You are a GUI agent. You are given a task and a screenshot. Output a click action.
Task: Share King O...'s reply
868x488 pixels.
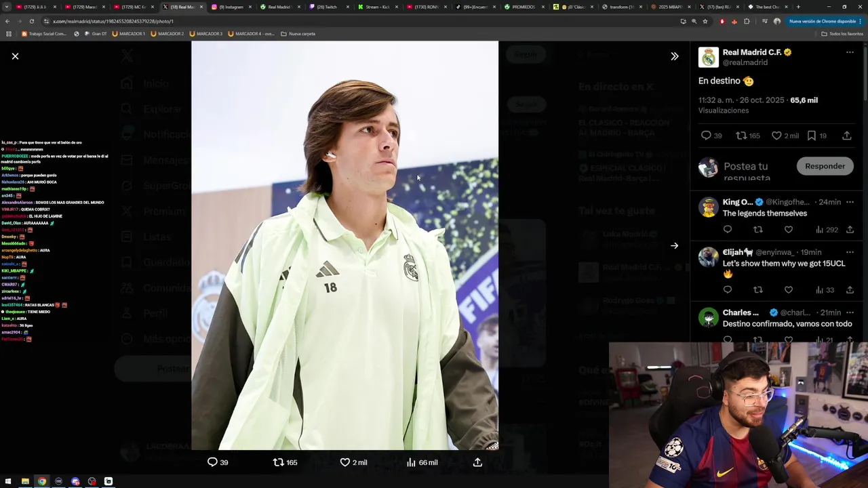click(850, 230)
